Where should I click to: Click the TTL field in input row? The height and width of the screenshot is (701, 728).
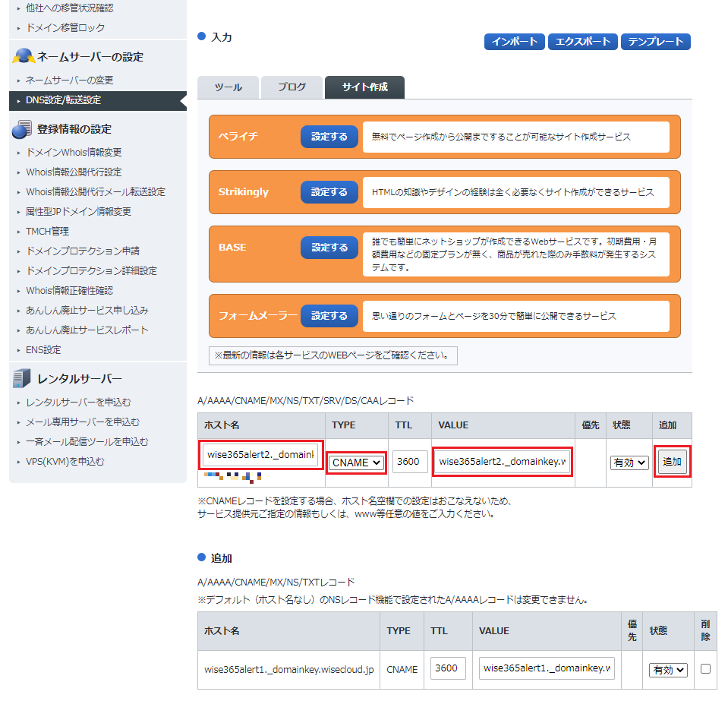coord(411,462)
